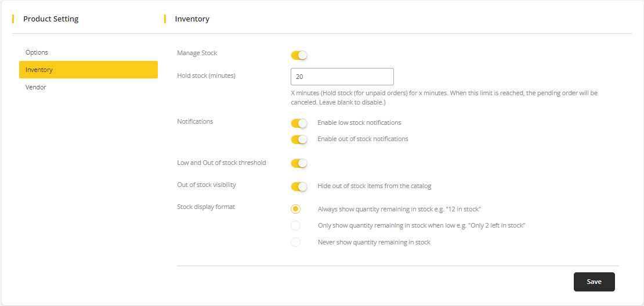This screenshot has height=306, width=644.
Task: Click the 'Hold stock (minutes)' field label
Action: point(206,75)
